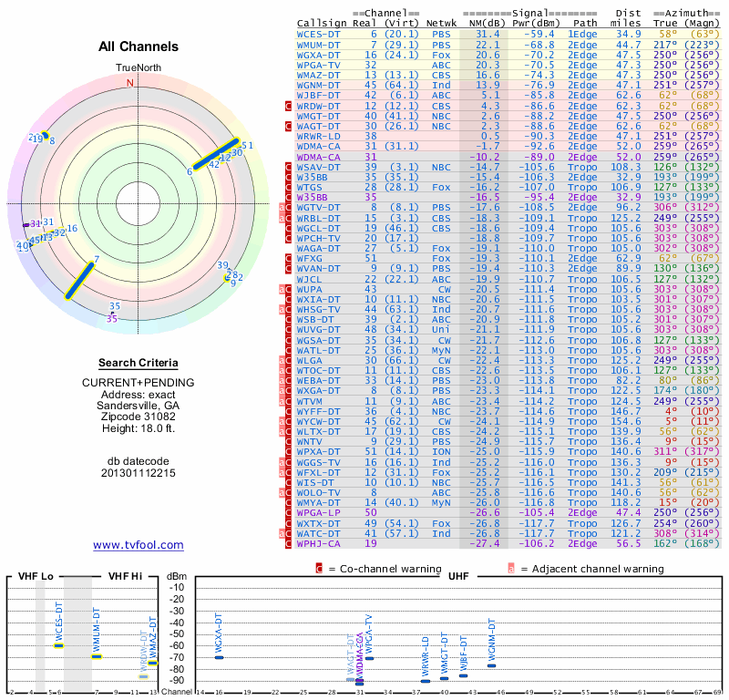Click the channel 7 bar on radar plot
The image size is (729, 700).
(80, 278)
